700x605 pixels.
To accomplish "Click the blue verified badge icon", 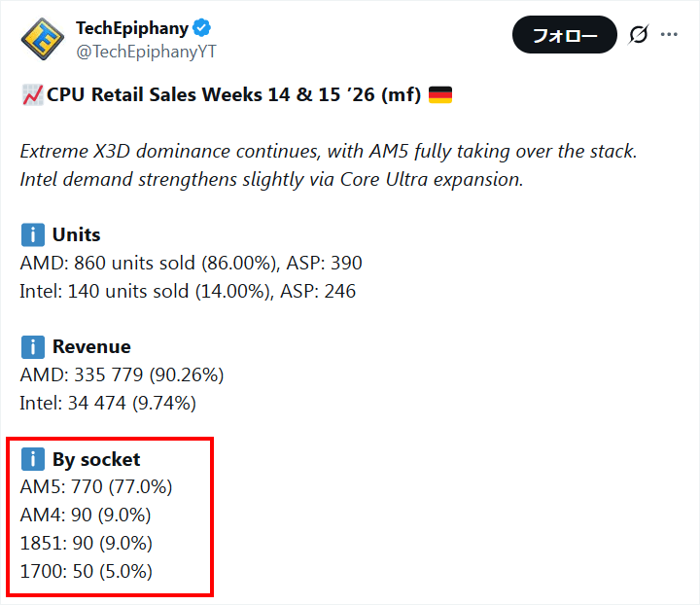I will click(202, 29).
